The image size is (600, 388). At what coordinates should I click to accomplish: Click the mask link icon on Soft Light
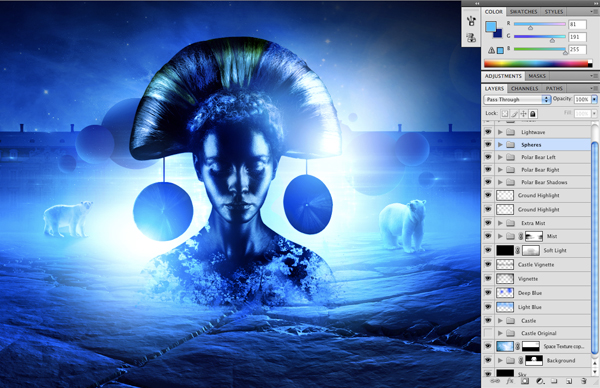[x=518, y=251]
